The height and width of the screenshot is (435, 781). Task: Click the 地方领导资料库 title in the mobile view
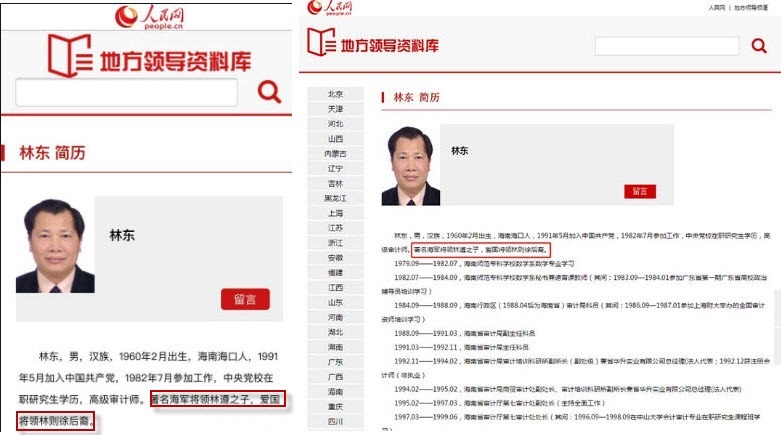click(x=175, y=62)
